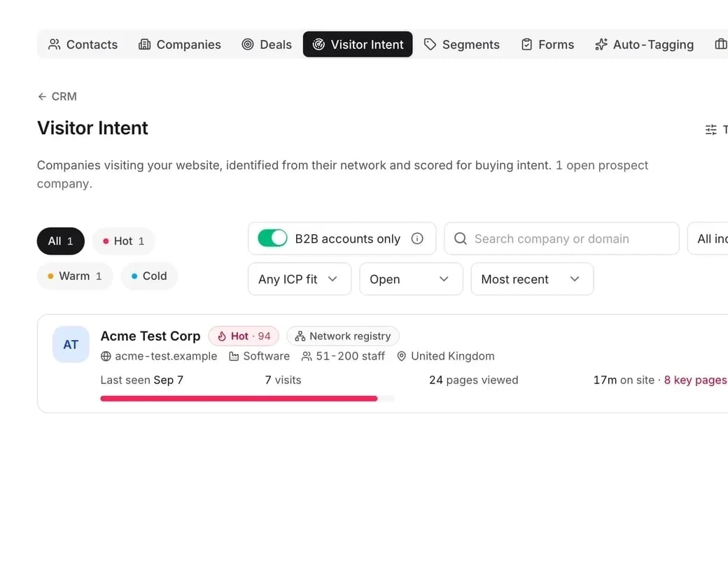
Task: Select the All 1 filter pill
Action: (61, 241)
